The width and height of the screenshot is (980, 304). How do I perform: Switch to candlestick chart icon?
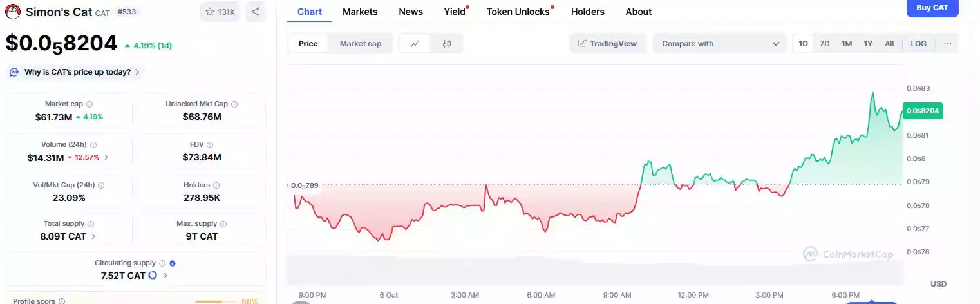pyautogui.click(x=447, y=44)
